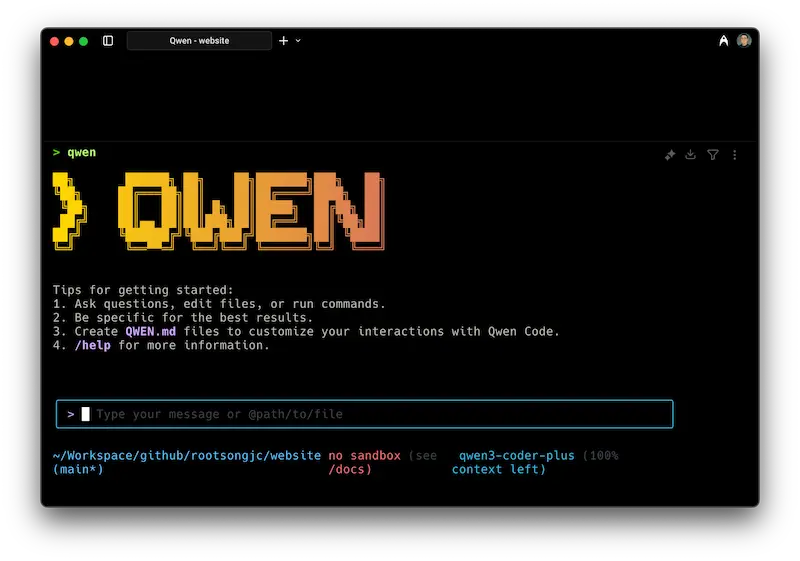Click 'Tips for getting started:' heading
Screen dimensions: 800x561
coord(143,290)
